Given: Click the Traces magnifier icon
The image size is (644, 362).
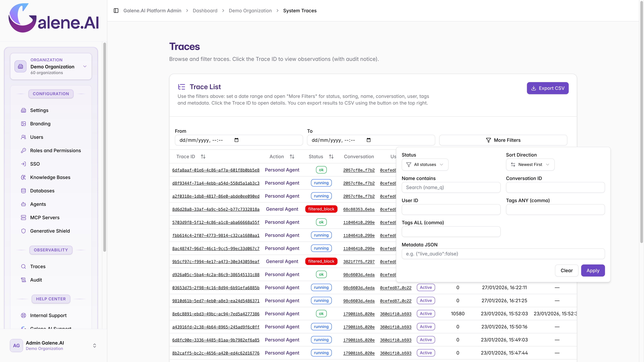Looking at the screenshot, I should (x=23, y=266).
